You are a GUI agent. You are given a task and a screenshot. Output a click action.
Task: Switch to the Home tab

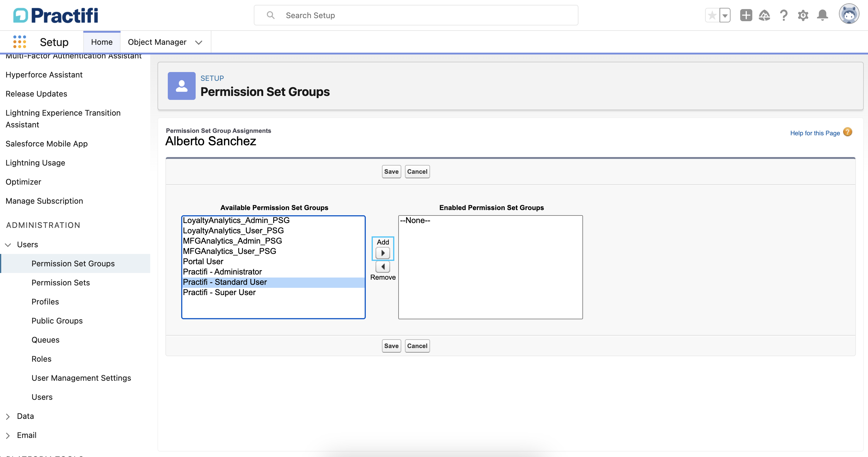tap(101, 42)
